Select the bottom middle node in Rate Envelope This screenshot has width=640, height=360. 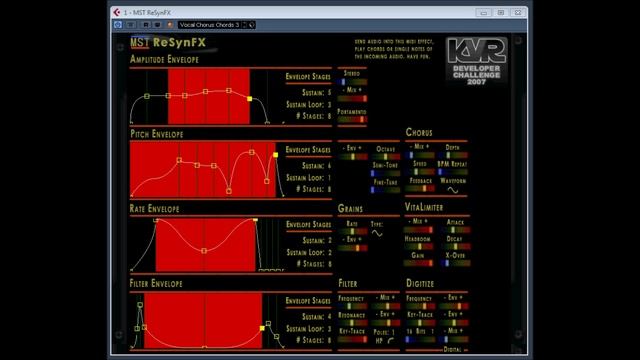pos(204,251)
